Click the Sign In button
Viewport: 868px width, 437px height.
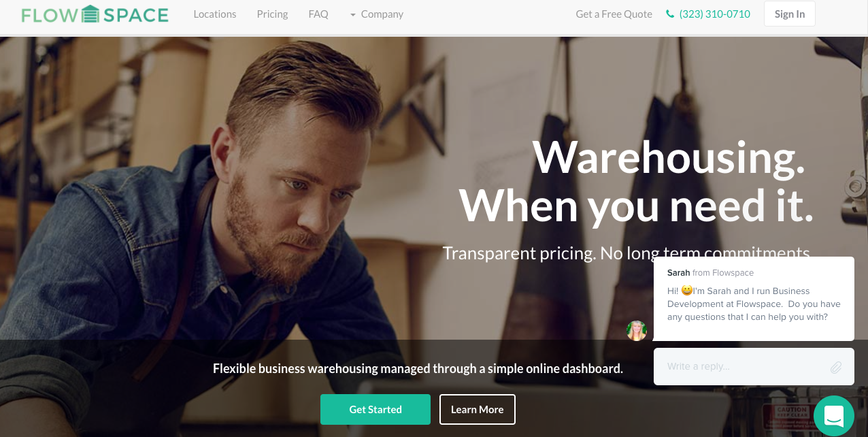[790, 14]
